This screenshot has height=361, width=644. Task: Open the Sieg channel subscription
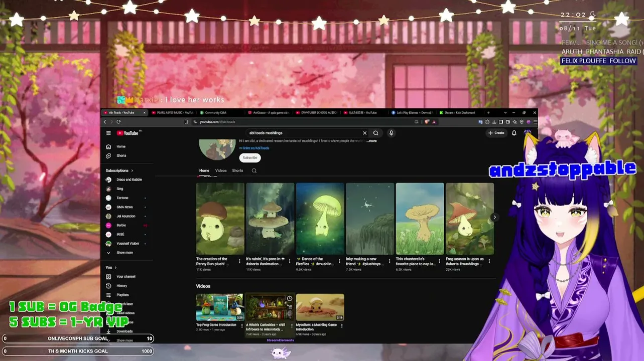point(119,189)
